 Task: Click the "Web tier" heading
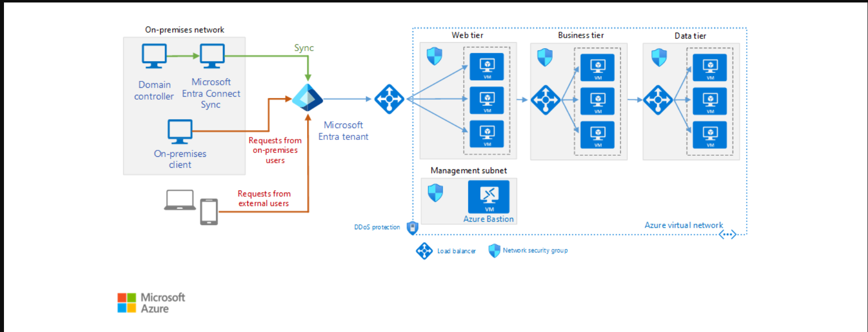click(x=467, y=35)
